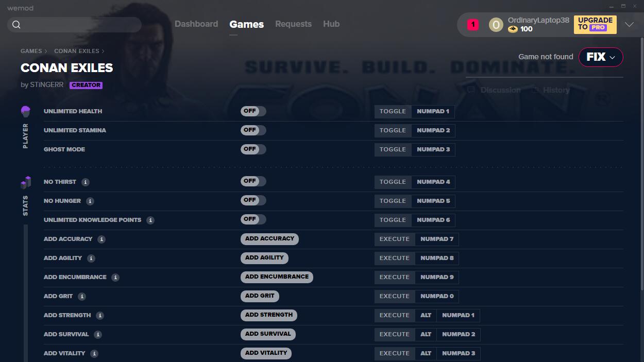Show info for Add Strength
Viewport: 644px width, 362px height.
coord(100,316)
